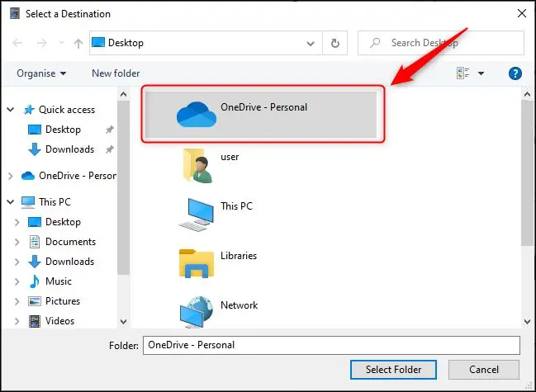This screenshot has width=536, height=392.
Task: Select the Network globe icon
Action: tap(197, 312)
